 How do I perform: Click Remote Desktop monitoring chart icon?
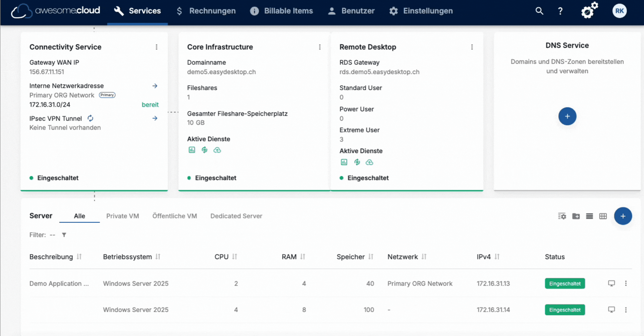pos(344,162)
